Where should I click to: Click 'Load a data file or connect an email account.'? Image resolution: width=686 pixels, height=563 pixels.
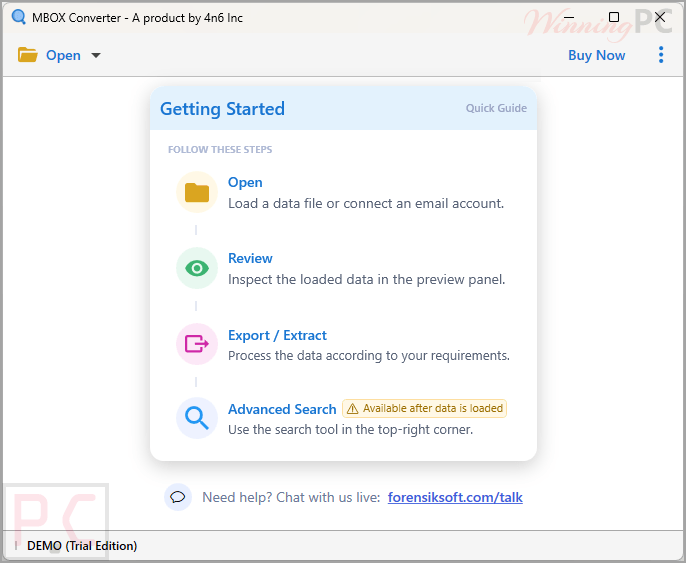pyautogui.click(x=366, y=203)
